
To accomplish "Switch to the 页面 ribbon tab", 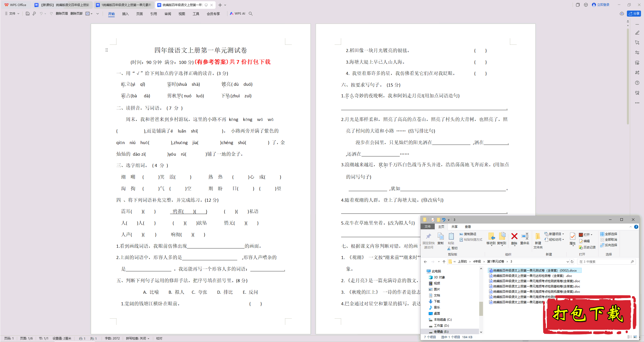I will click(139, 14).
